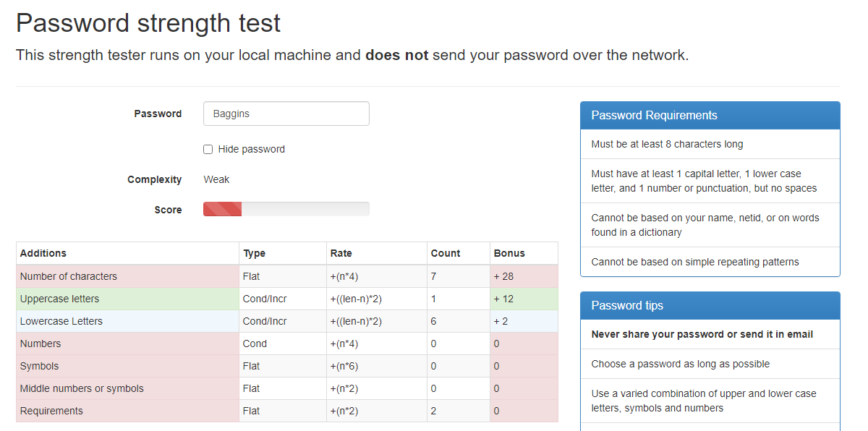Screen dimensions: 868x431
Task: Click the Type column header
Action: click(x=255, y=253)
